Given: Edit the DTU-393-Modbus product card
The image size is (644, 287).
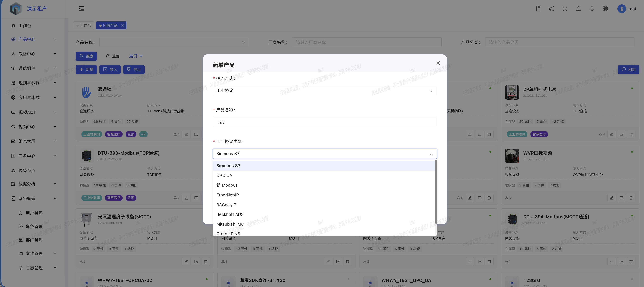Looking at the screenshot, I should [186, 198].
